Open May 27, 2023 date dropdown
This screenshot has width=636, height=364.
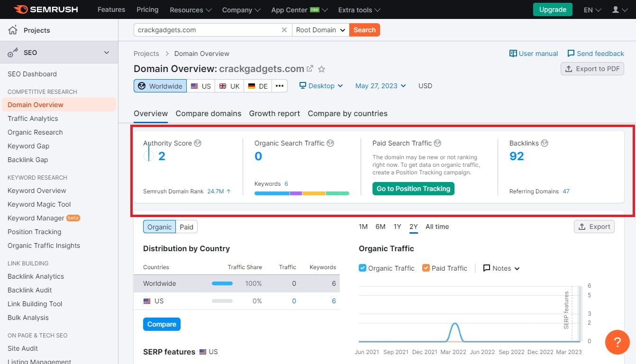click(381, 86)
